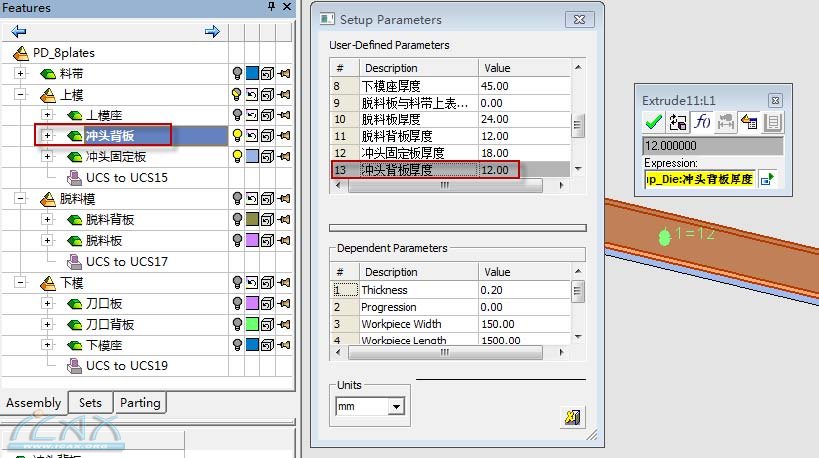This screenshot has width=819, height=458.
Task: Click the Value column header in Dependent Parameters
Action: tap(524, 272)
